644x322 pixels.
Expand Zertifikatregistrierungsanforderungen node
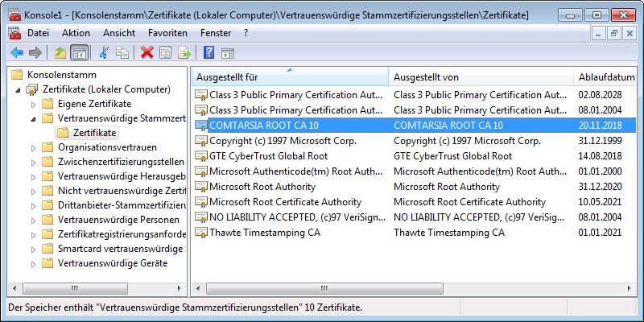click(x=34, y=234)
